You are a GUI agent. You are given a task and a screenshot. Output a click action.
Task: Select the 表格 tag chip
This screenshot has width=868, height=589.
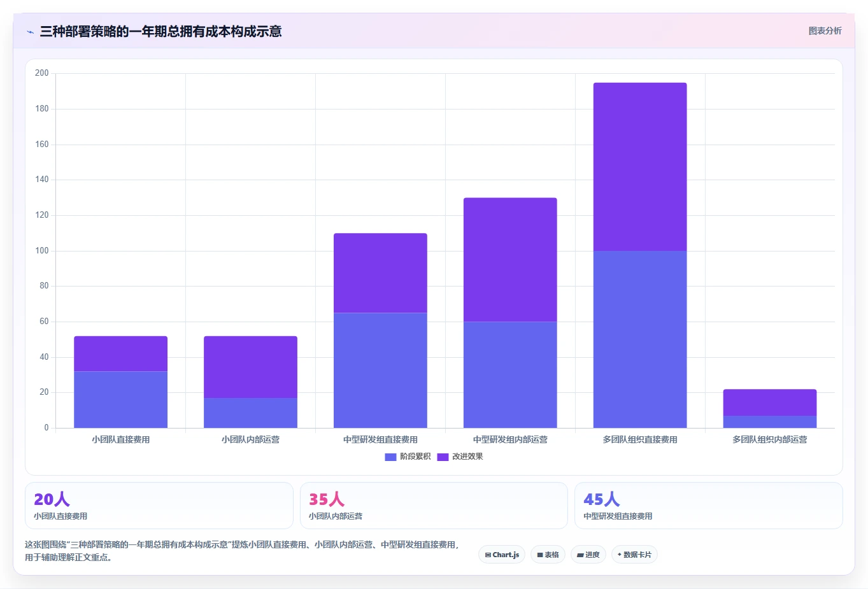click(548, 555)
